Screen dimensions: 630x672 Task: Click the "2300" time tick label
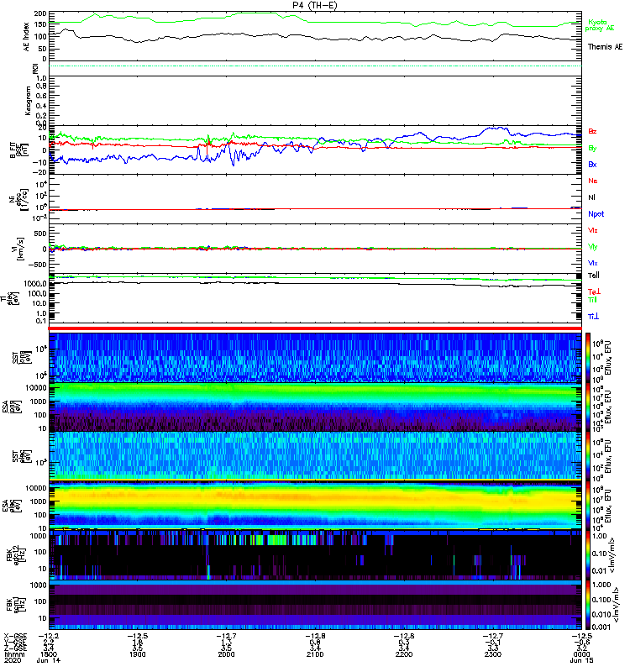(493, 654)
